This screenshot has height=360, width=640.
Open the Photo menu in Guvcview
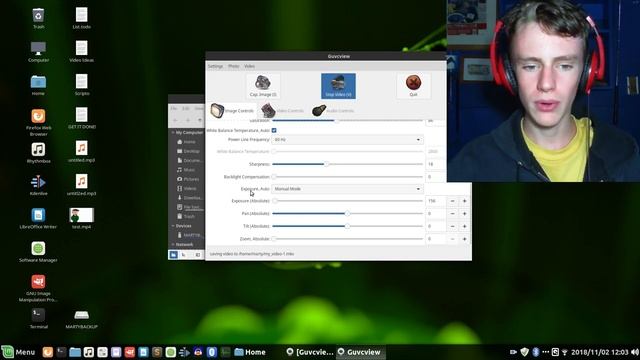(233, 66)
